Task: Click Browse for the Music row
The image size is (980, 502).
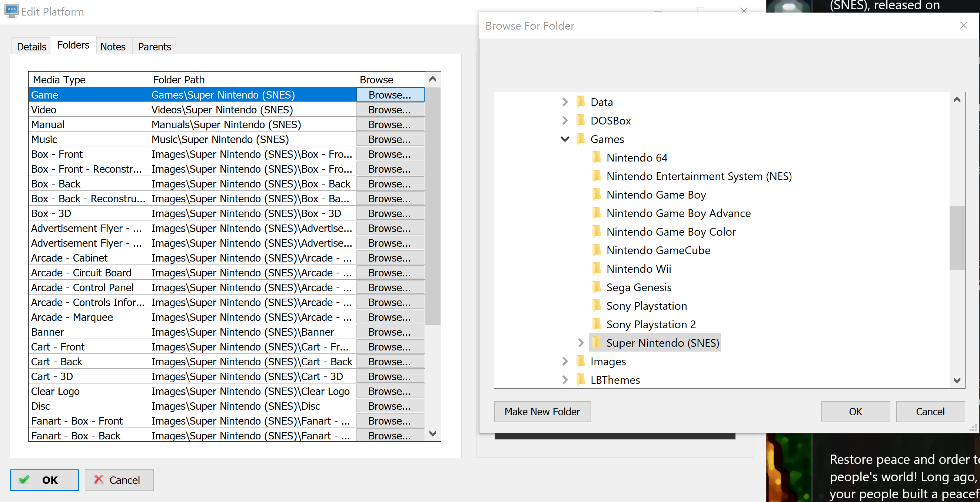Action: (390, 139)
